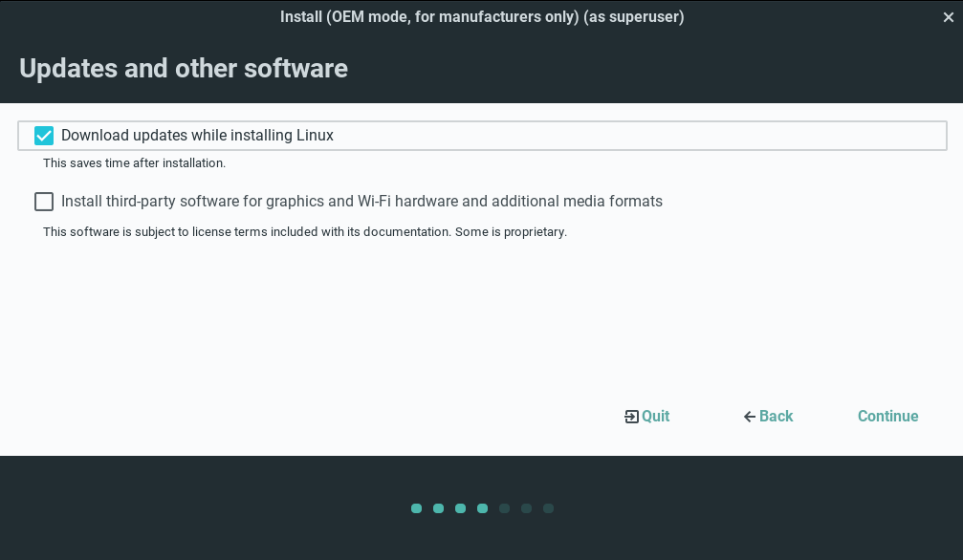Click the exit icon beside Quit
Viewport: 963px width, 560px height.
tap(631, 417)
